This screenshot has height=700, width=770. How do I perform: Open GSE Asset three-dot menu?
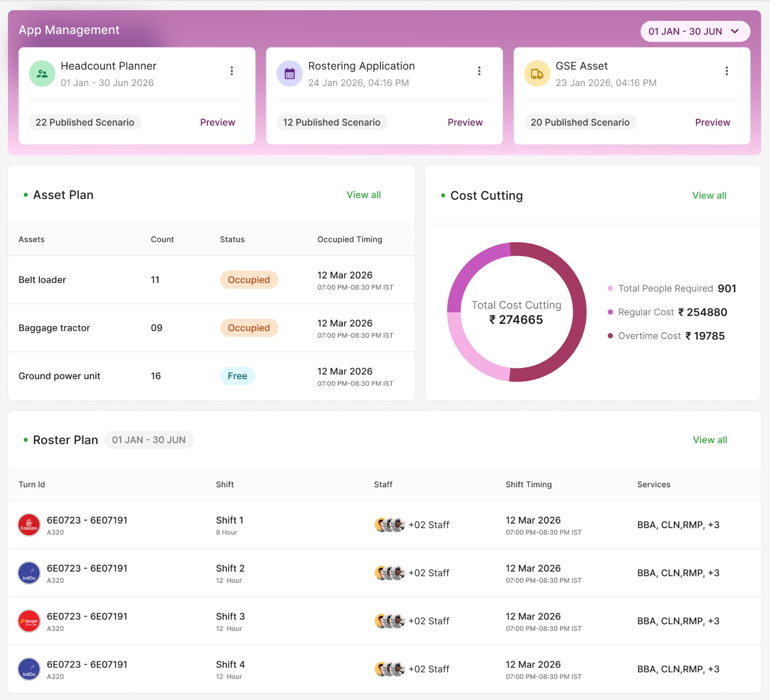(727, 71)
